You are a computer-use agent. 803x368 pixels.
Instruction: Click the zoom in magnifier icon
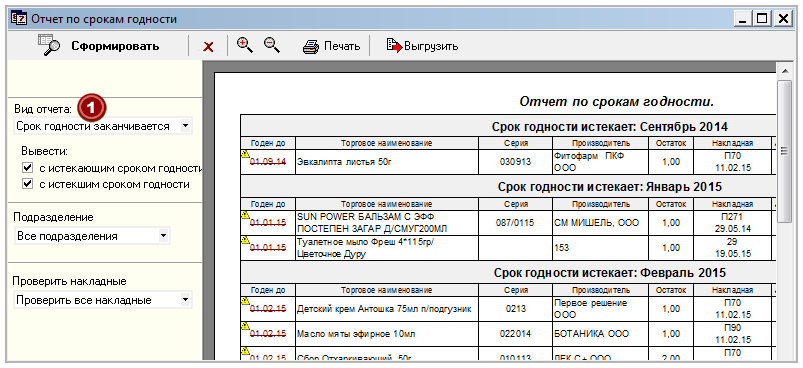245,45
